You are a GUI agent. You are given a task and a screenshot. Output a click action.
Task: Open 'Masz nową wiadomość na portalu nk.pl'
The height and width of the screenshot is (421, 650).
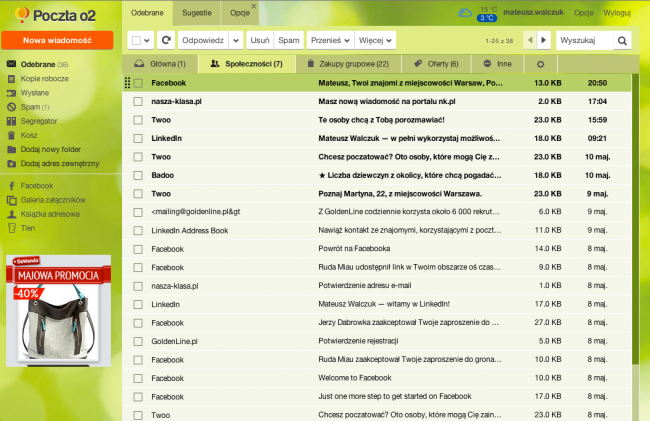pyautogui.click(x=387, y=102)
